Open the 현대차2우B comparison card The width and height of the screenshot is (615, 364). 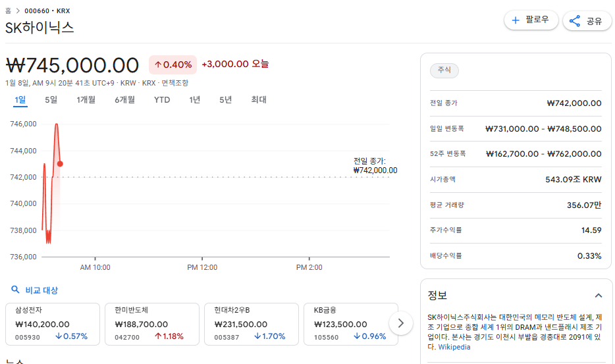[x=252, y=324]
